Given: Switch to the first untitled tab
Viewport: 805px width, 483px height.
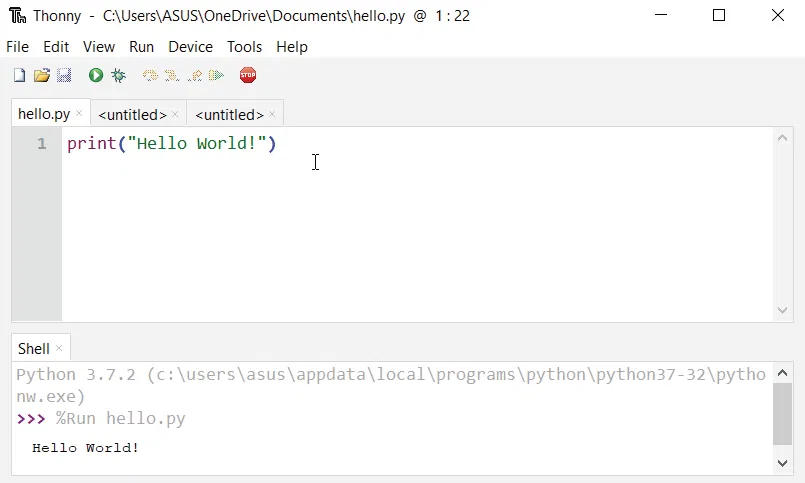Looking at the screenshot, I should (x=132, y=115).
